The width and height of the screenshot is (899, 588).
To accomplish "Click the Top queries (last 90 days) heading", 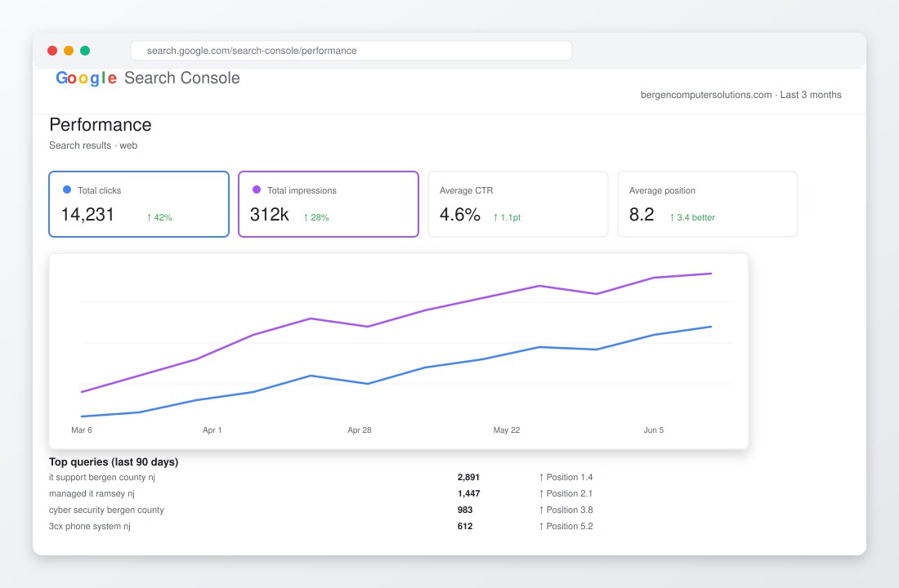I will [x=114, y=462].
